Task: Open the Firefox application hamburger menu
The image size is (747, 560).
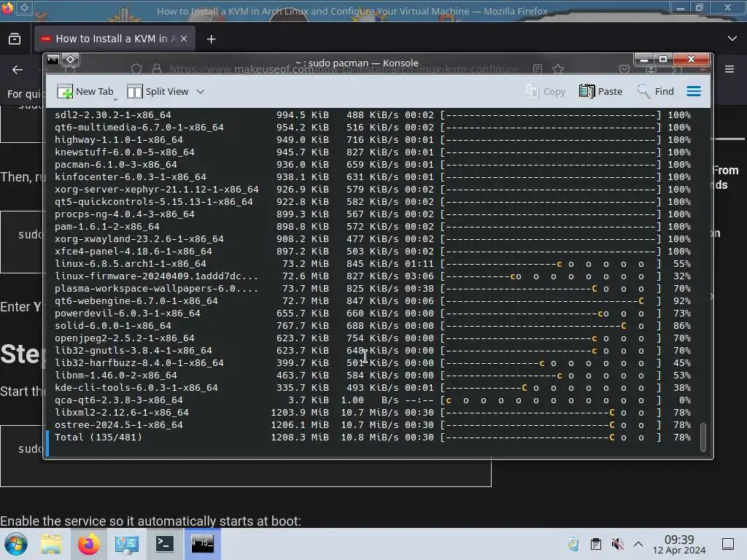Action: tap(729, 69)
